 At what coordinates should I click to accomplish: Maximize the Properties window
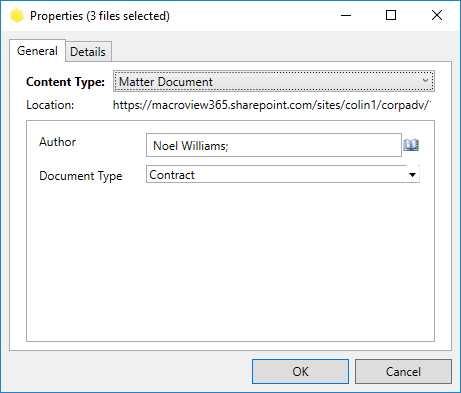391,15
